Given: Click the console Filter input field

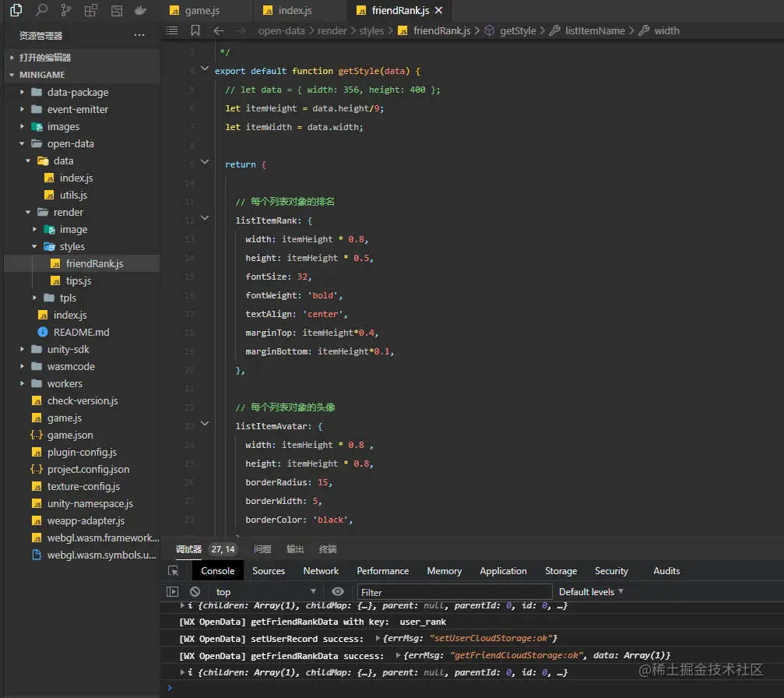Looking at the screenshot, I should 454,592.
